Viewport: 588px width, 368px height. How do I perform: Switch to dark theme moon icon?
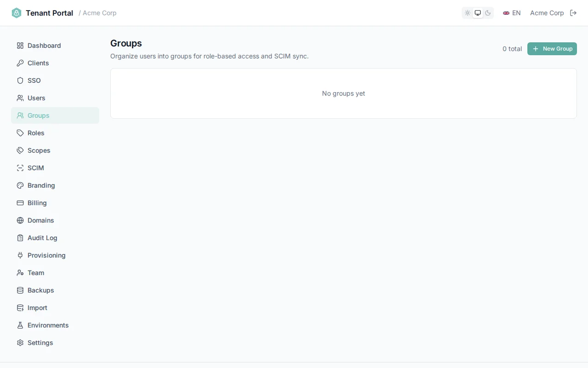(x=488, y=13)
